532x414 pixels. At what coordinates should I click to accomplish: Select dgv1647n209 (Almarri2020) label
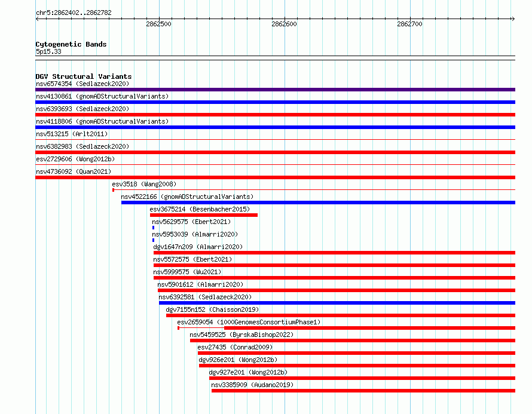pyautogui.click(x=198, y=247)
